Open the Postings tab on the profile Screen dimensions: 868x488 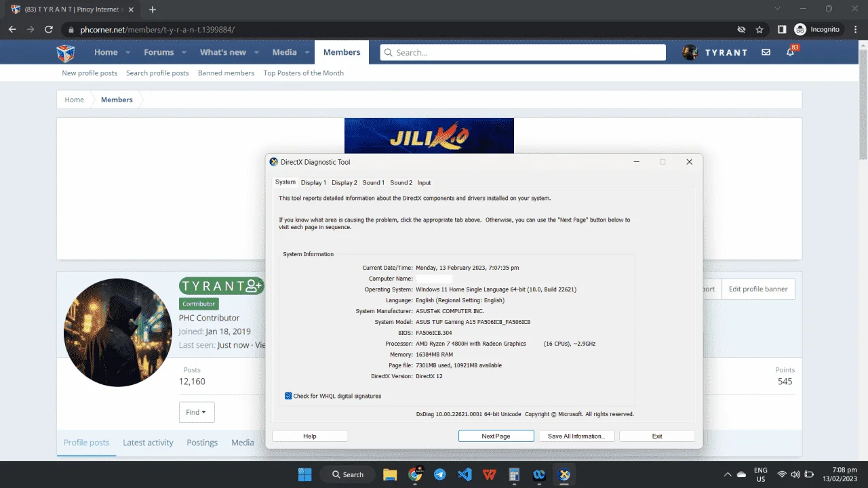[x=202, y=443]
